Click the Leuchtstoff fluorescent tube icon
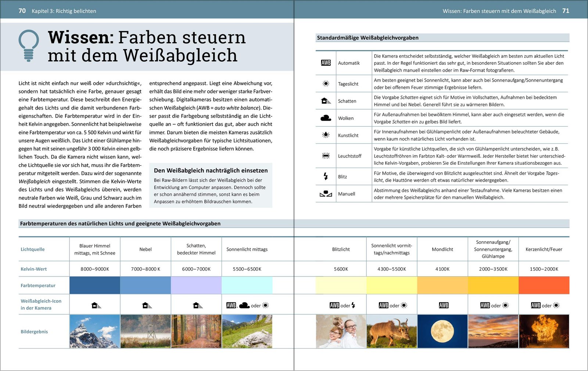Viewport: 588px width, 371px height. coord(325,155)
